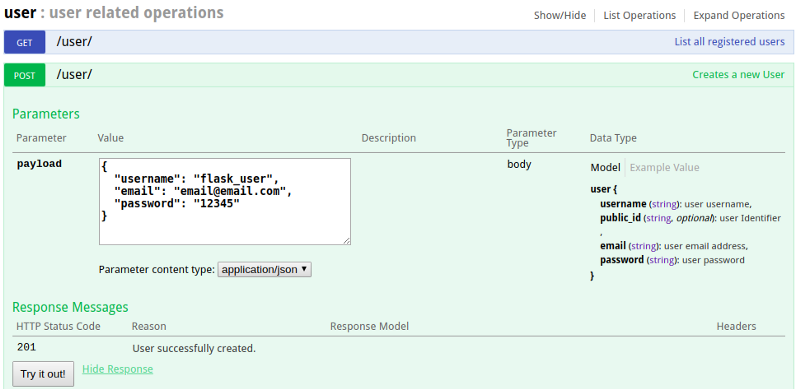The image size is (800, 389).
Task: Click the List Operations link
Action: [x=639, y=15]
